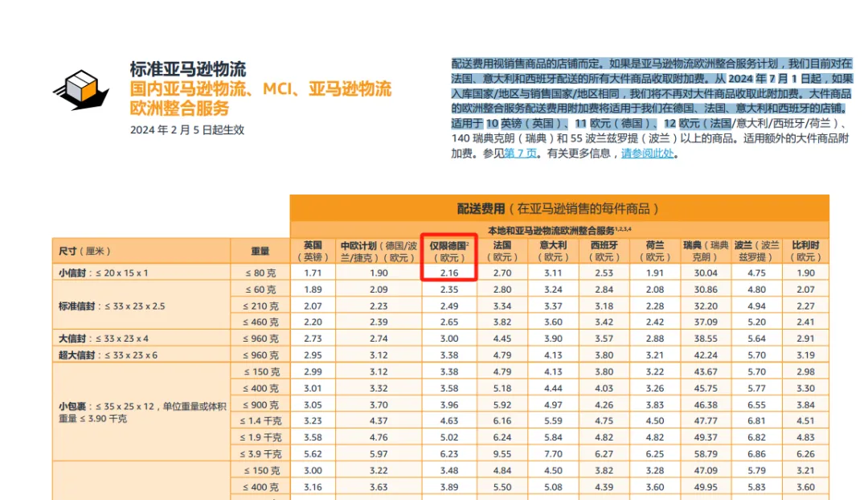Click the France fee '5.92' cell
Screen dimensions: 868x500
click(x=502, y=405)
